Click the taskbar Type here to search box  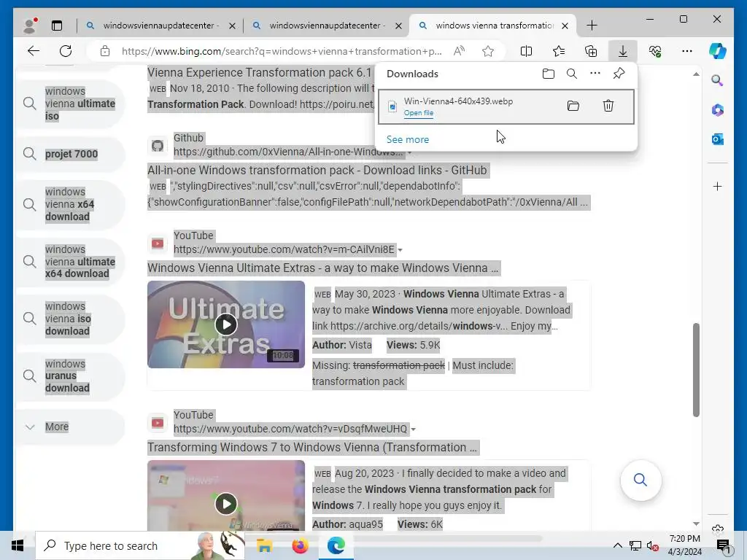(x=140, y=545)
